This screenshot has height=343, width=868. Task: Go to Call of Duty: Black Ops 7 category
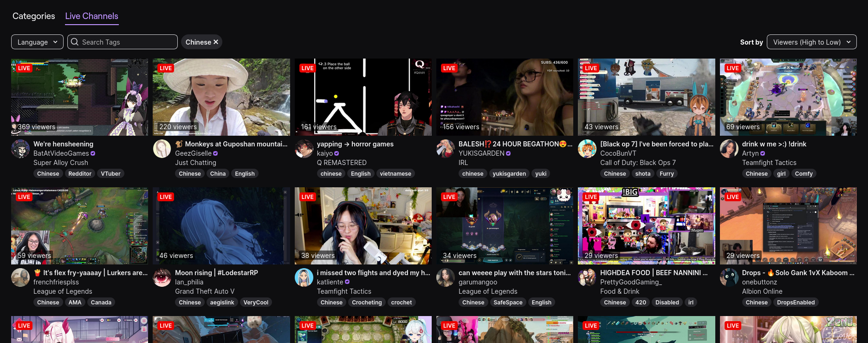tap(638, 163)
